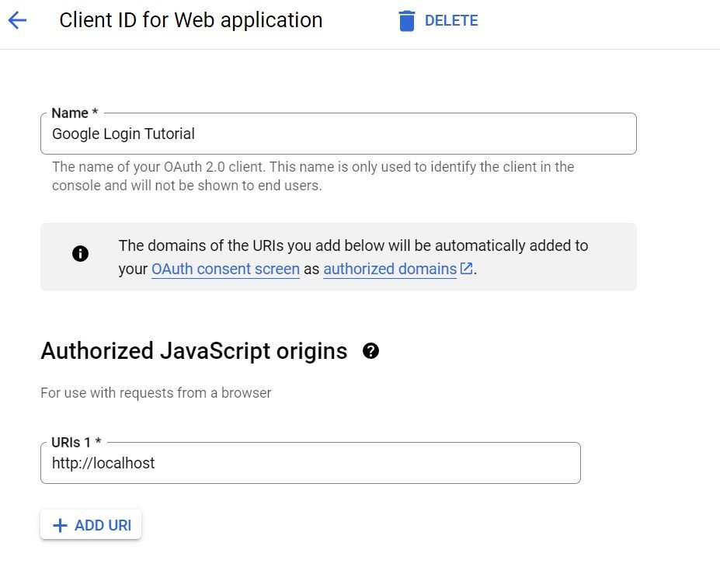Image resolution: width=720 pixels, height=588 pixels.
Task: Click the trash can delete icon
Action: (407, 20)
